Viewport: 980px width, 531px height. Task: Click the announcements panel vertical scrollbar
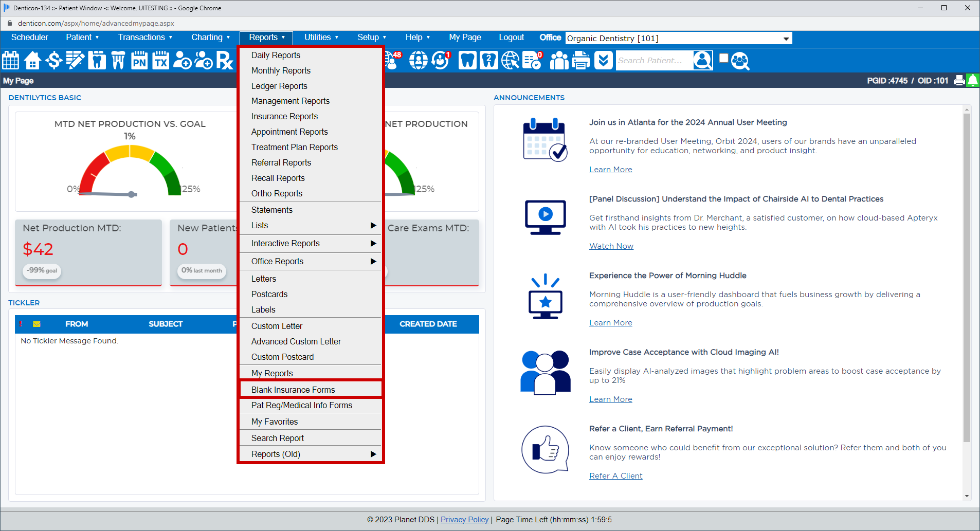click(967, 278)
